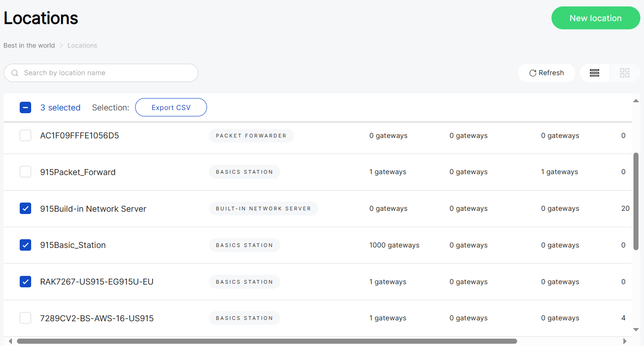Toggle the select-all checkbox in header
Image resolution: width=644 pixels, height=346 pixels.
coord(26,108)
